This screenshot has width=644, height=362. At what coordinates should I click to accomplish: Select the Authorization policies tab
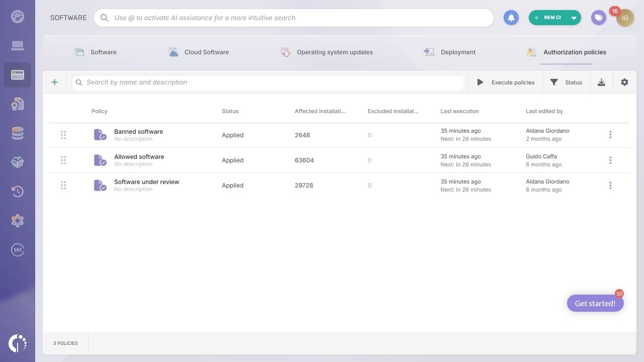[566, 52]
